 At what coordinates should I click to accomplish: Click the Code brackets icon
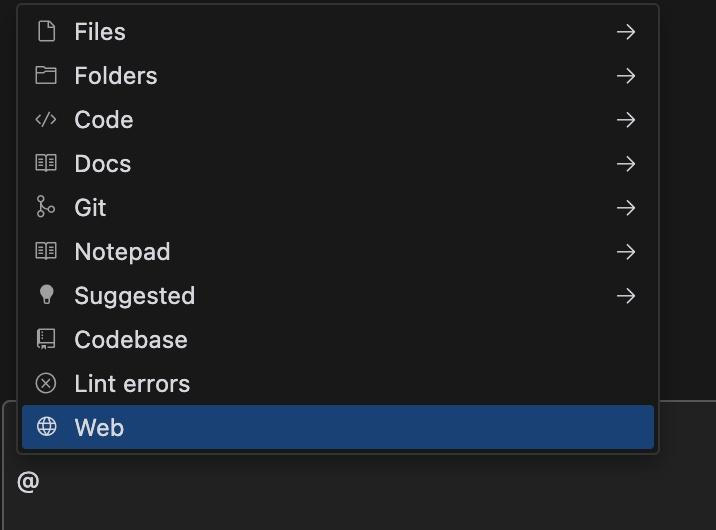46,120
